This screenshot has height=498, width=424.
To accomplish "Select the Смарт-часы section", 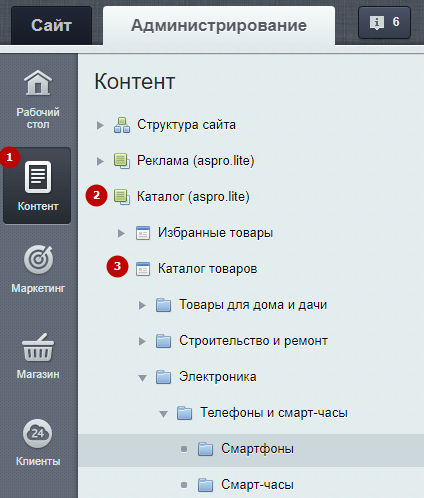I will tap(257, 485).
